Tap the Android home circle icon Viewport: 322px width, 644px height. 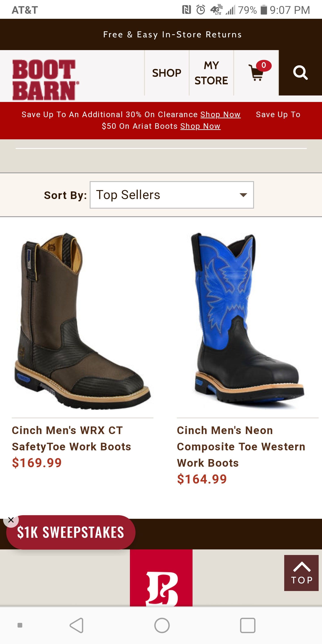click(162, 625)
